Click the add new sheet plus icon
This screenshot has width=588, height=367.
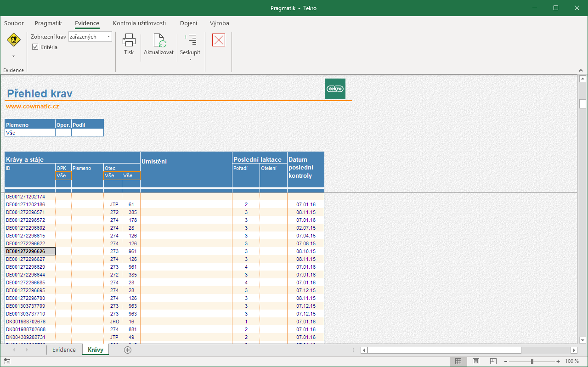[128, 350]
